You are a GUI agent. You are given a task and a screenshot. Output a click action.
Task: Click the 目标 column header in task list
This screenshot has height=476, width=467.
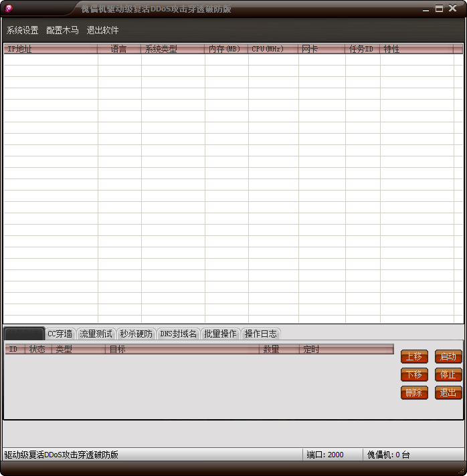(x=182, y=349)
